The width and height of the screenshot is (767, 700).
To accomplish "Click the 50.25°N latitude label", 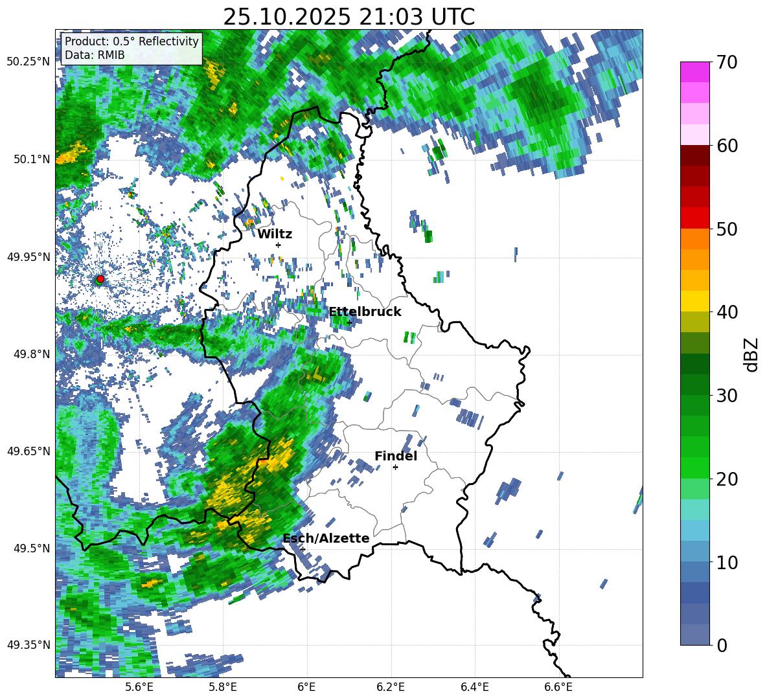I will 29,62.
